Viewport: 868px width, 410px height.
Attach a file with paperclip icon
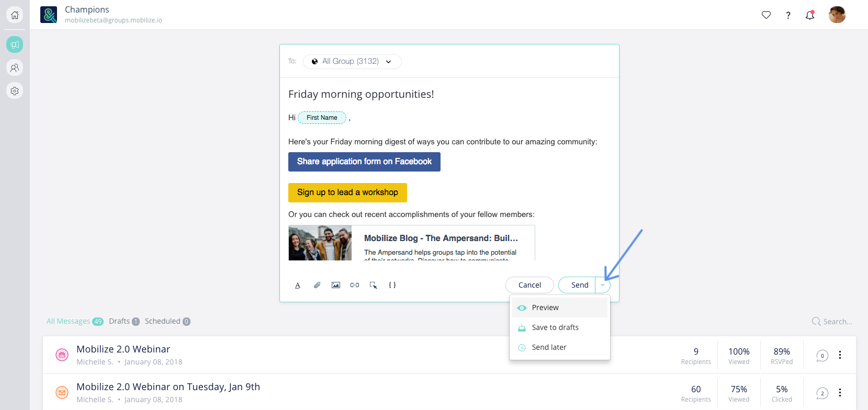click(x=317, y=285)
